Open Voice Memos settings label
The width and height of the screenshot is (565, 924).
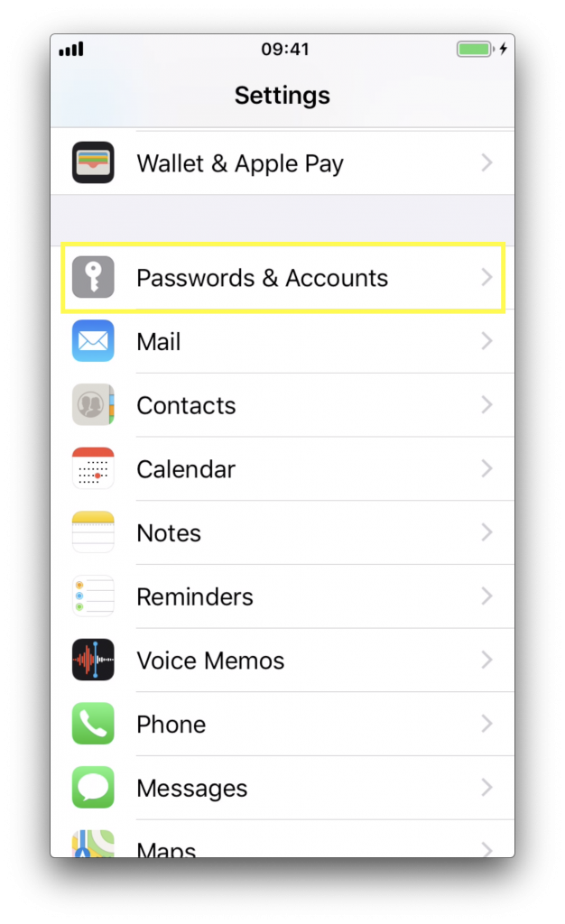(210, 661)
